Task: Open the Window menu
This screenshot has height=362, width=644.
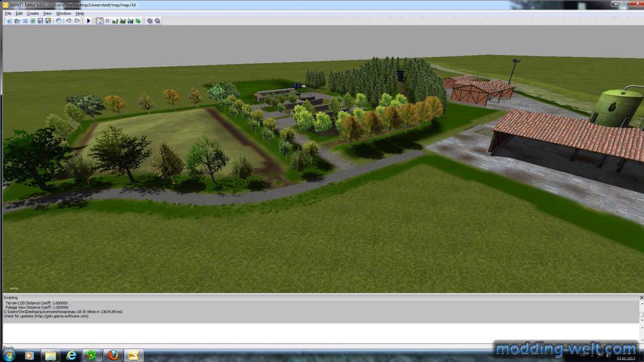Action: (x=63, y=13)
